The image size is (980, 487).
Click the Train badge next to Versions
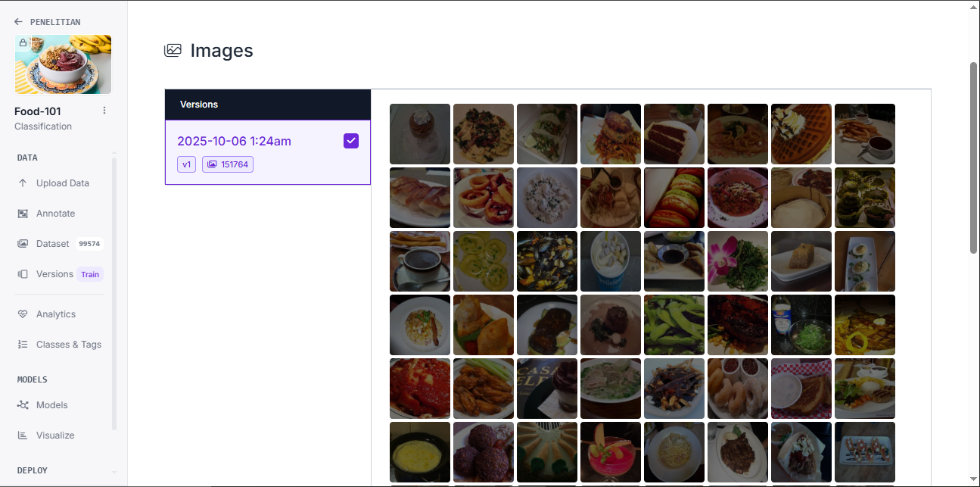pyautogui.click(x=90, y=275)
